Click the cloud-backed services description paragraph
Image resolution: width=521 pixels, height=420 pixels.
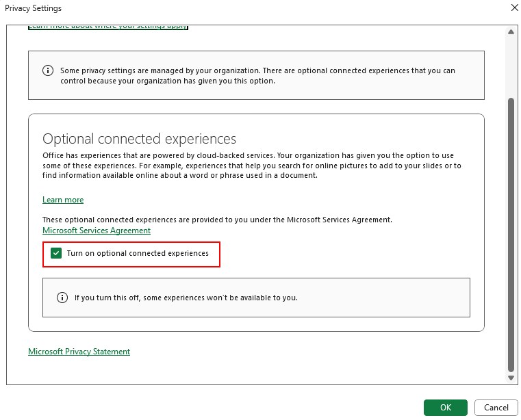(x=252, y=166)
